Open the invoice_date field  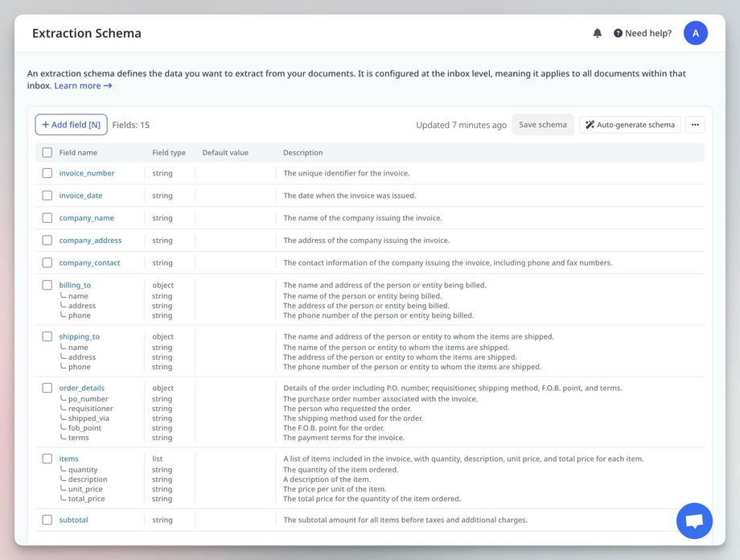80,196
